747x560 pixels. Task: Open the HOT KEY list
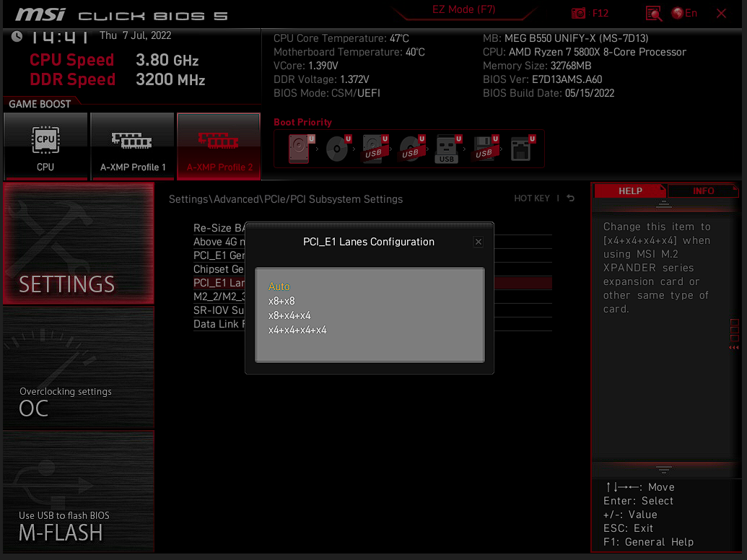(532, 198)
